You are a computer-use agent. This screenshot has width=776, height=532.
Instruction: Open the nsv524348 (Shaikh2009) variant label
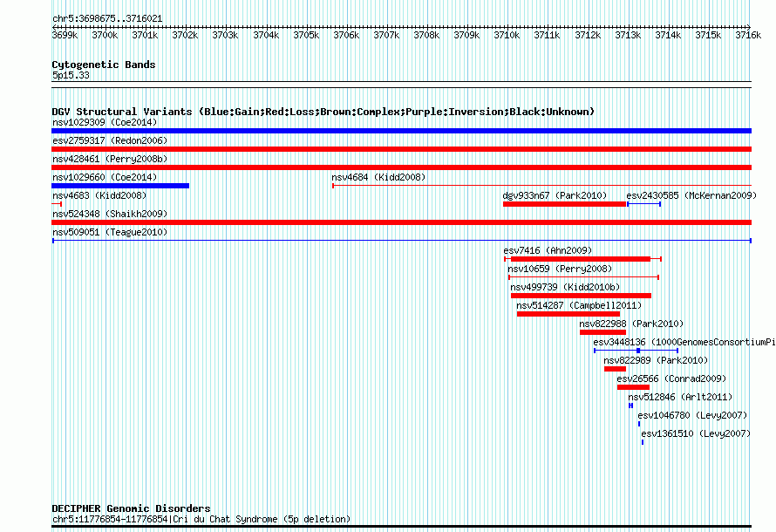pos(110,214)
